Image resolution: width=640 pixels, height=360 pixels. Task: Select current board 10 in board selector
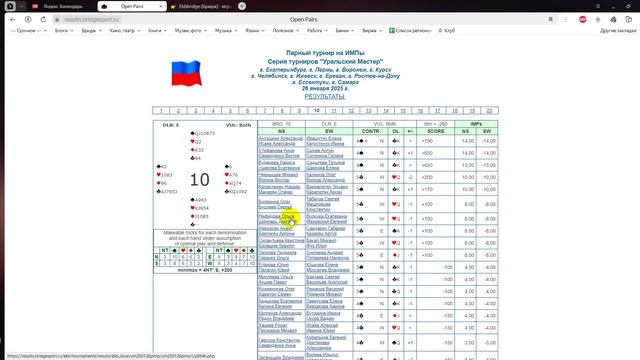coord(317,111)
